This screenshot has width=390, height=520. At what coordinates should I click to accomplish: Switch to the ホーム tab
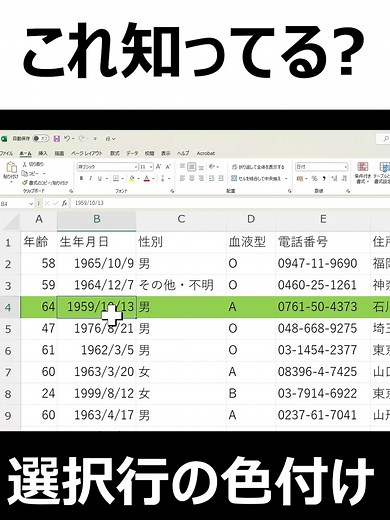click(x=25, y=153)
